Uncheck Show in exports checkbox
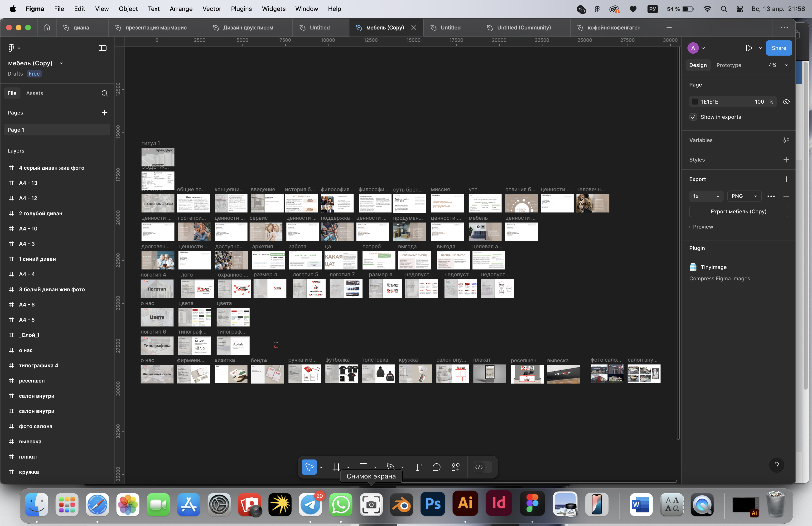812x526 pixels. pyautogui.click(x=693, y=117)
